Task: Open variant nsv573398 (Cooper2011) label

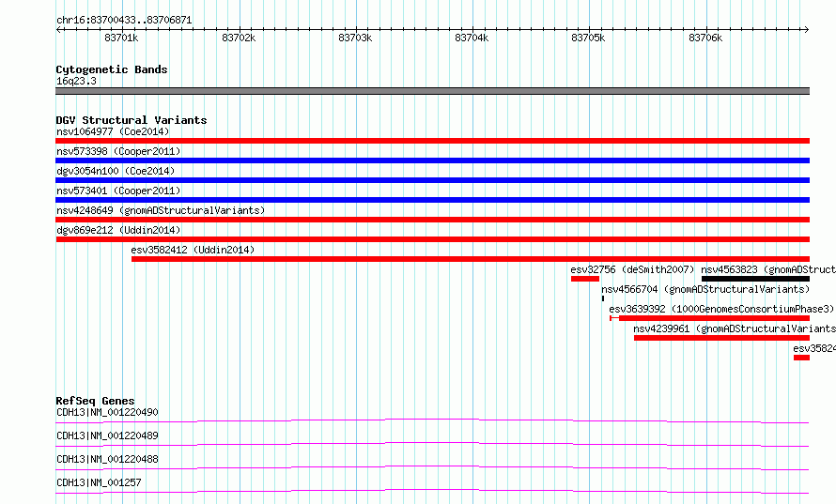Action: 118,151
